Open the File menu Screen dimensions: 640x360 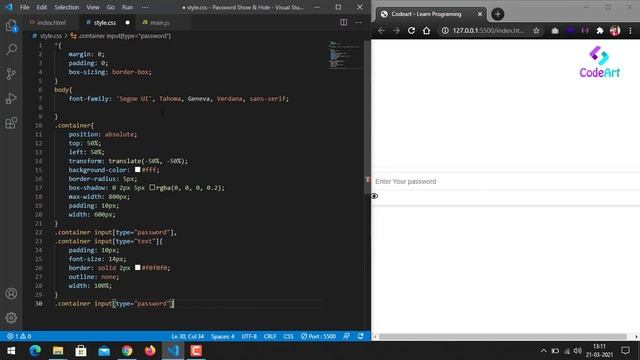[24, 7]
